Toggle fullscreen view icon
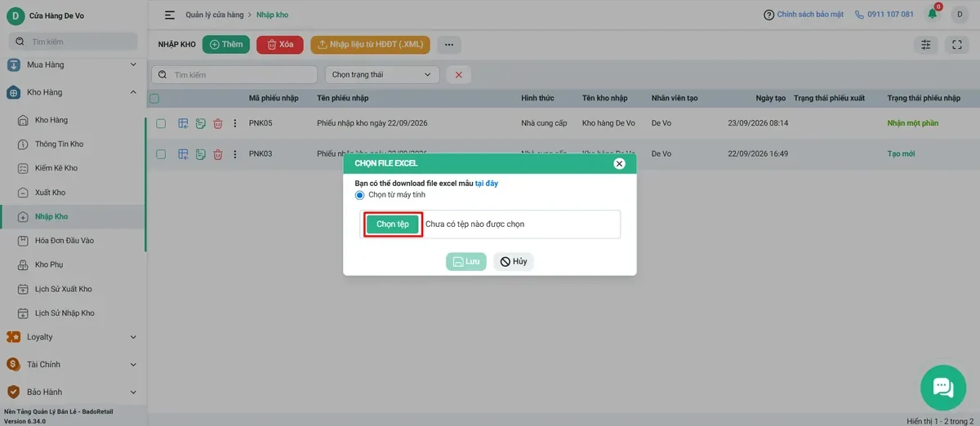This screenshot has width=980, height=426. click(956, 45)
